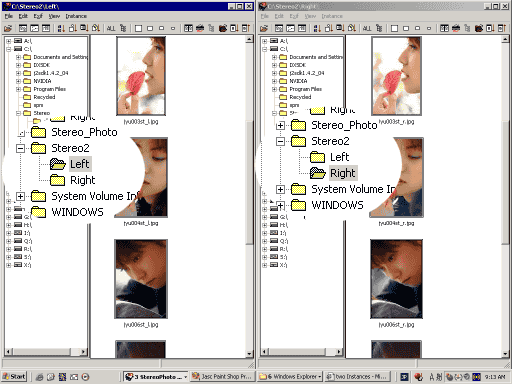512x384 pixels.
Task: Click the printer icon in left window toolbar
Action: pos(200,28)
